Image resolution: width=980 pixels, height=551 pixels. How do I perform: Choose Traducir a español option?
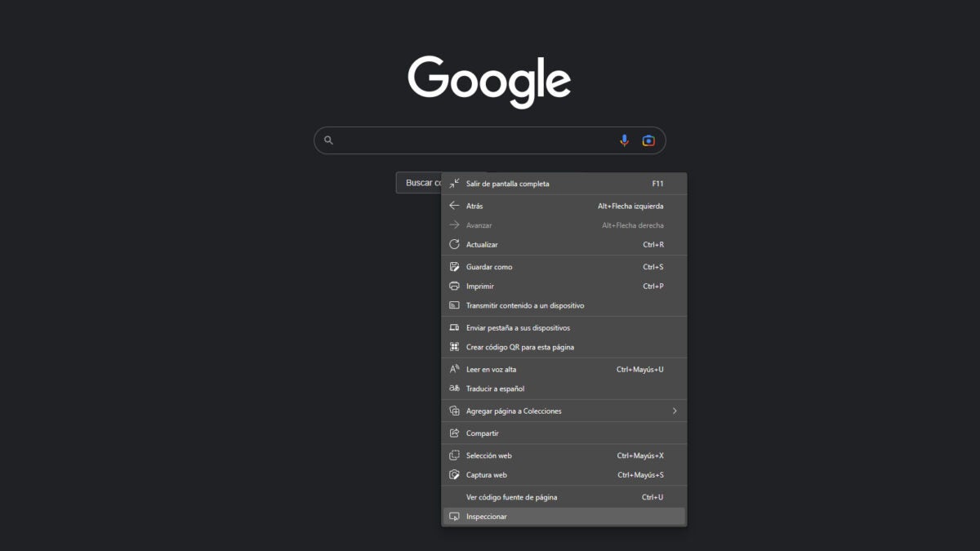[495, 389]
